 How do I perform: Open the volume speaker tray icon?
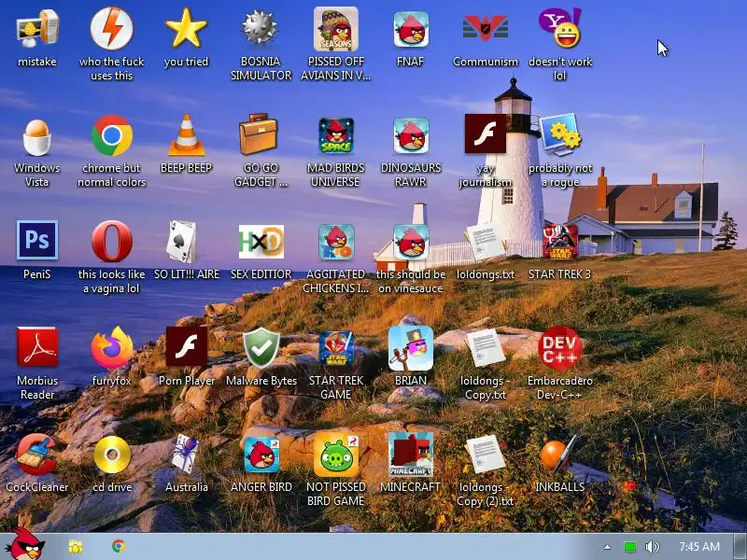(x=652, y=547)
